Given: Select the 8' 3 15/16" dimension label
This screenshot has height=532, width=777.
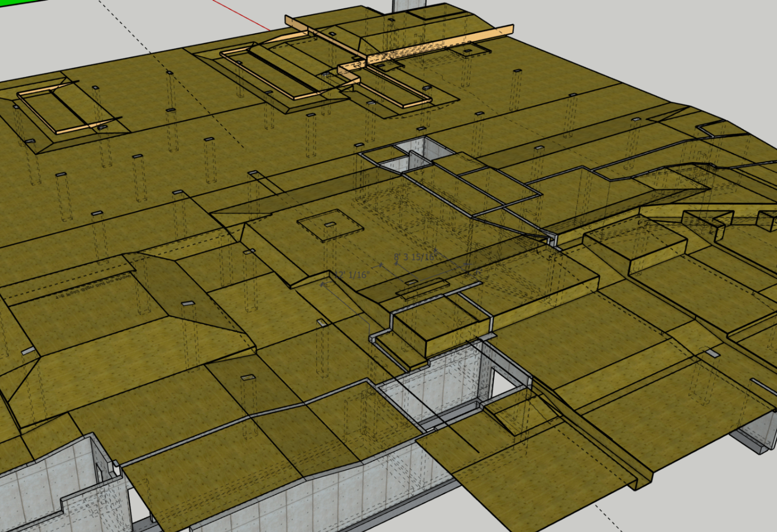Looking at the screenshot, I should [x=415, y=258].
